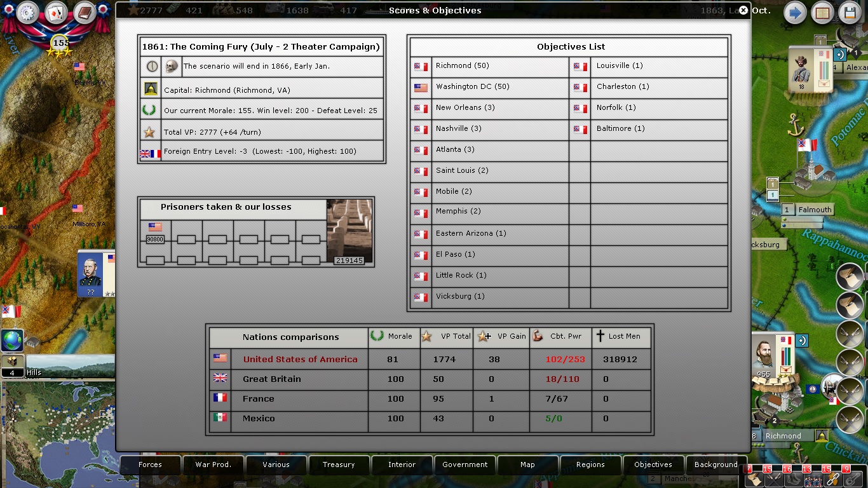Open game options via the gear icon

click(x=27, y=13)
